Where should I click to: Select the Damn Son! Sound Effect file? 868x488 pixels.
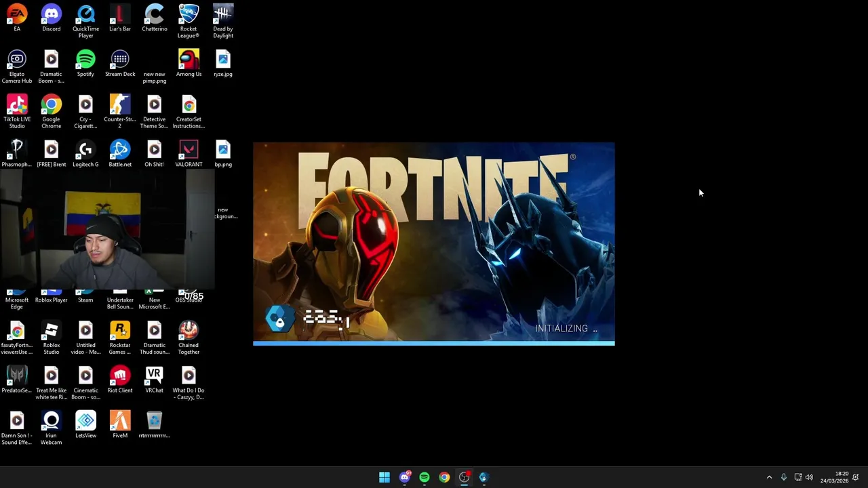[17, 428]
